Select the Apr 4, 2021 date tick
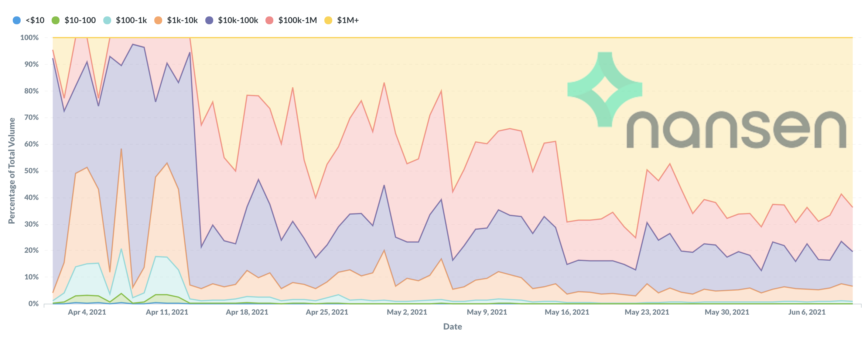The height and width of the screenshot is (338, 868). 87,312
